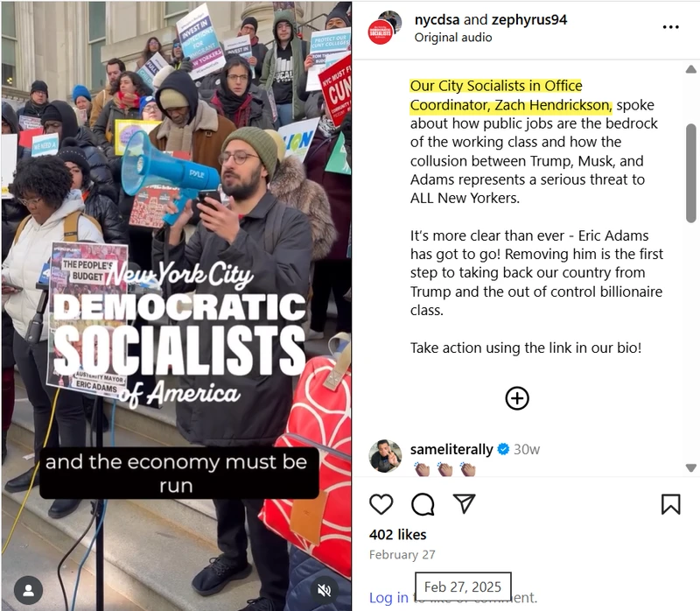
Task: Open the sameliterally username link
Action: 451,449
